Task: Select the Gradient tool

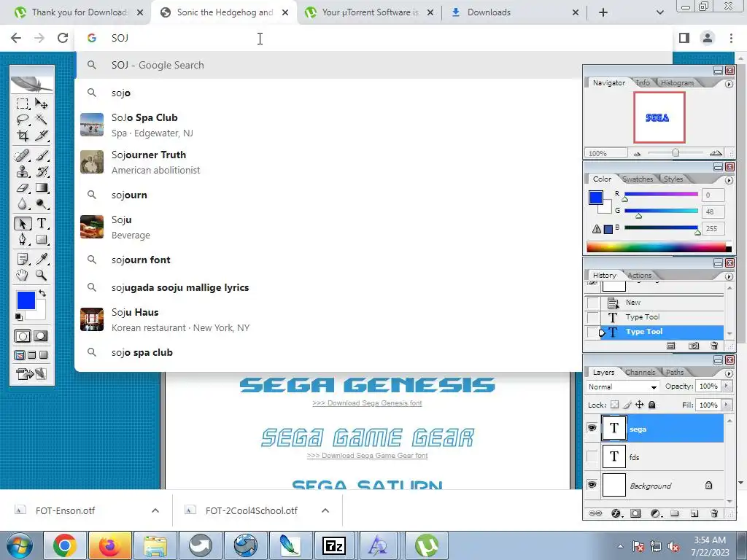Action: (x=42, y=188)
